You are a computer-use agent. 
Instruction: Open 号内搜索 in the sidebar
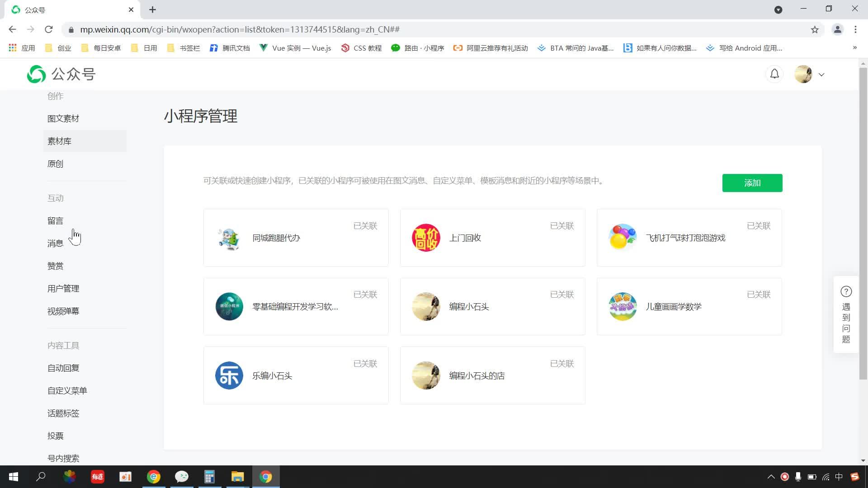[63, 458]
